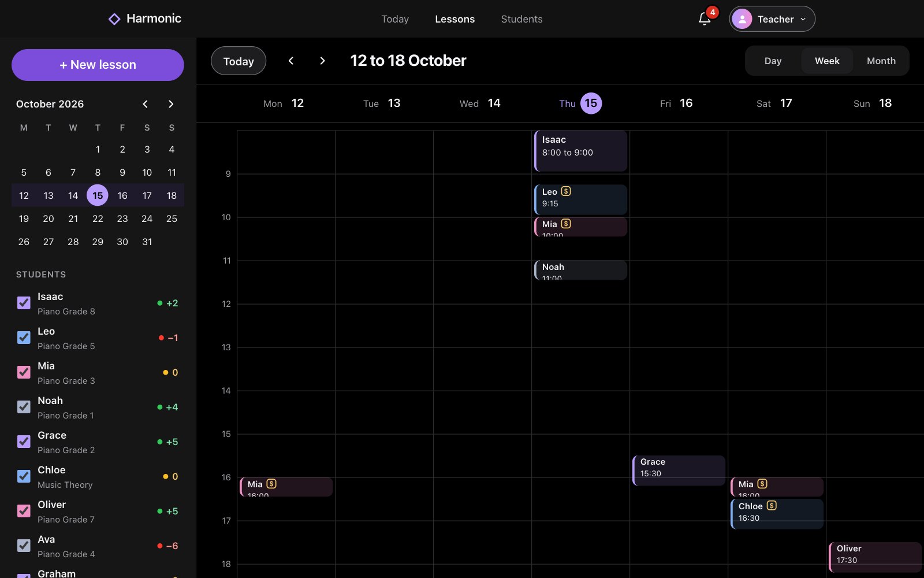Uncheck Isaac's student checkbox
Image resolution: width=924 pixels, height=578 pixels.
click(24, 303)
